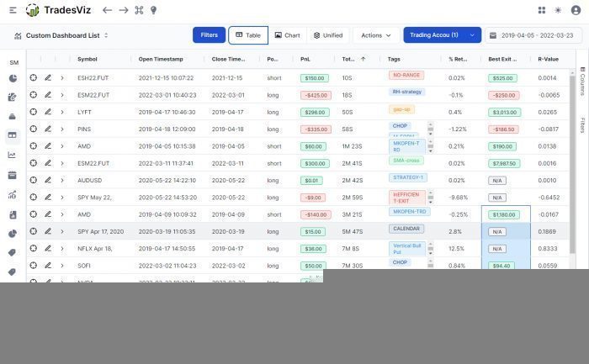Expand the LYFT row details
This screenshot has height=364, width=589.
pyautogui.click(x=62, y=112)
